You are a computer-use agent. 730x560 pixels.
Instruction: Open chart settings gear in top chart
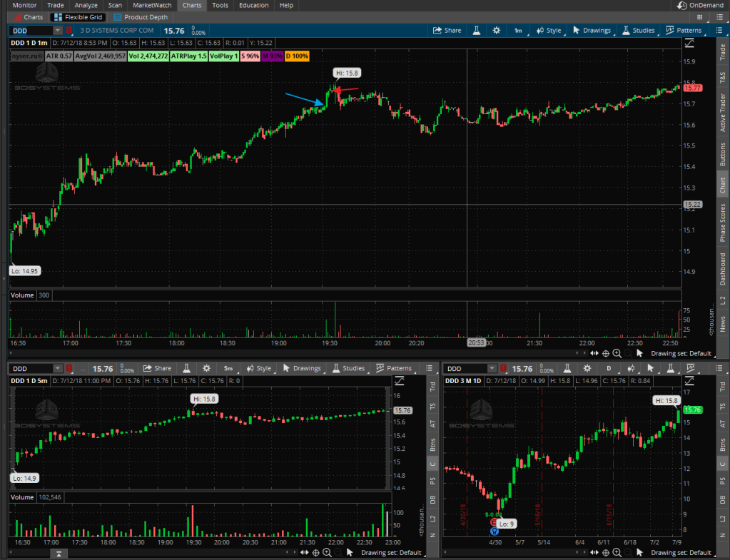[497, 31]
